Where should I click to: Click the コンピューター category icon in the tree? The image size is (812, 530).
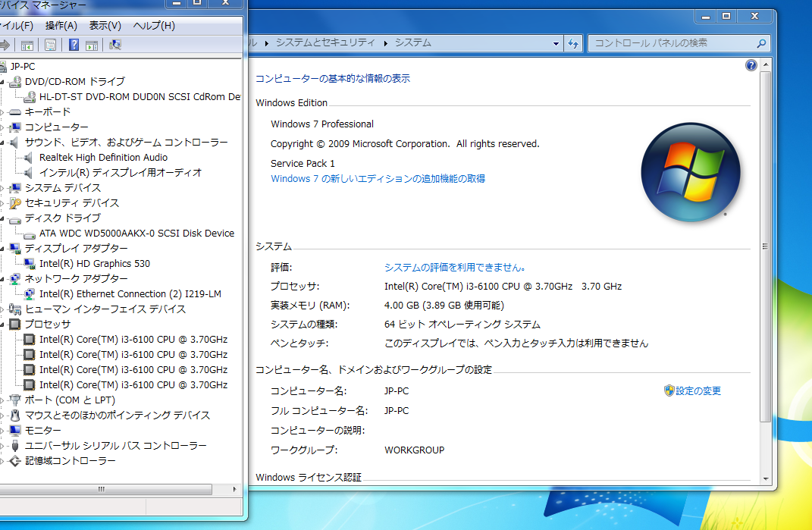tap(15, 127)
